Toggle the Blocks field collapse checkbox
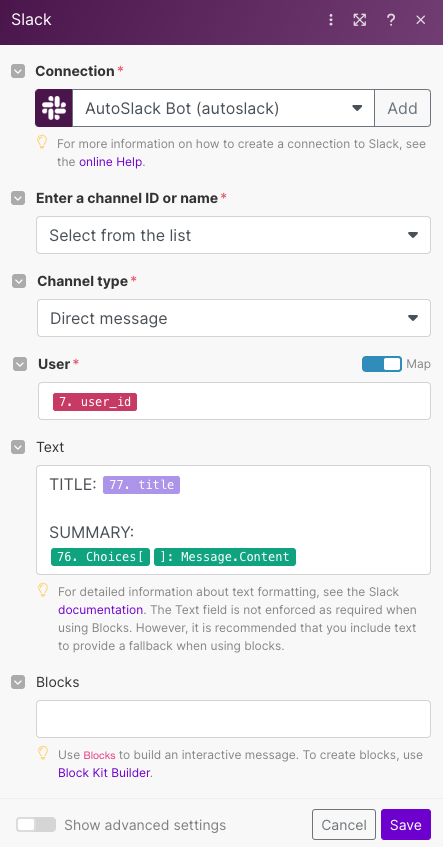Viewport: 443px width, 847px height. (x=18, y=682)
